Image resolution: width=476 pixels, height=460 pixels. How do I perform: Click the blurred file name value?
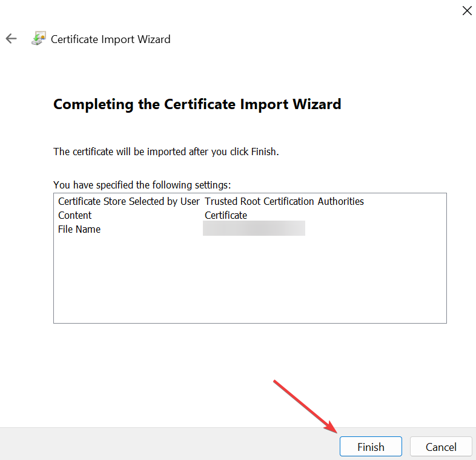click(254, 228)
